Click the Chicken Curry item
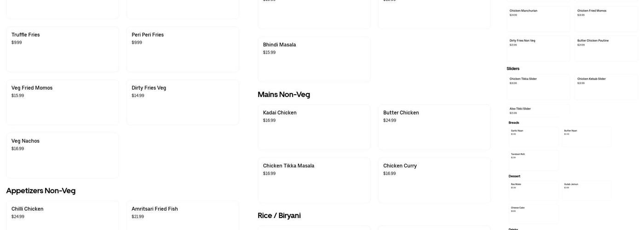Viewport: 644px width, 230px height. tap(434, 180)
